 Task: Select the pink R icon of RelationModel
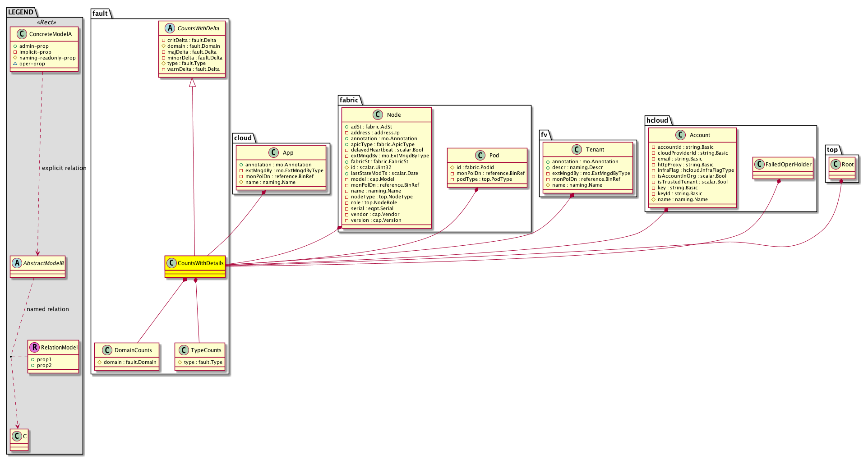[35, 347]
